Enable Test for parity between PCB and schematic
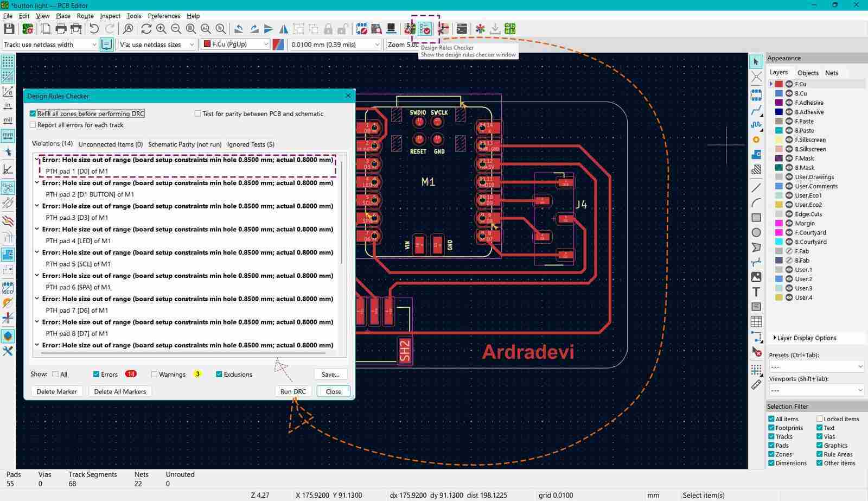The image size is (868, 501). point(198,113)
